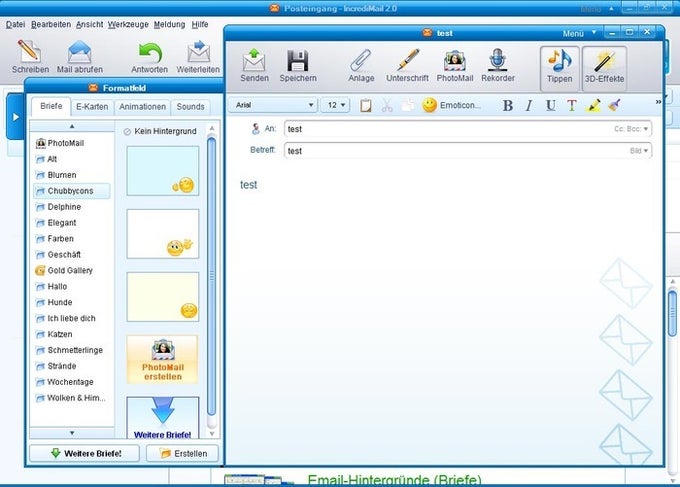
Task: Switch to the Sounds tab
Action: 190,107
